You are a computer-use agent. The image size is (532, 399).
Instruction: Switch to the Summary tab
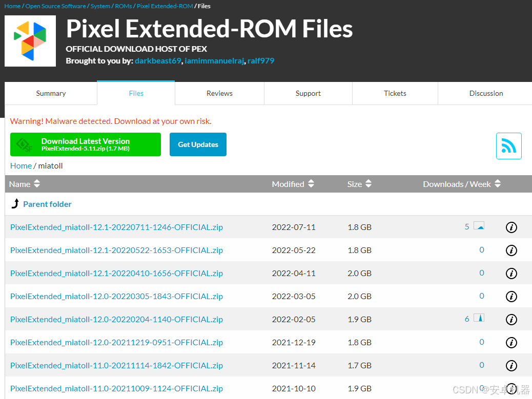click(51, 93)
